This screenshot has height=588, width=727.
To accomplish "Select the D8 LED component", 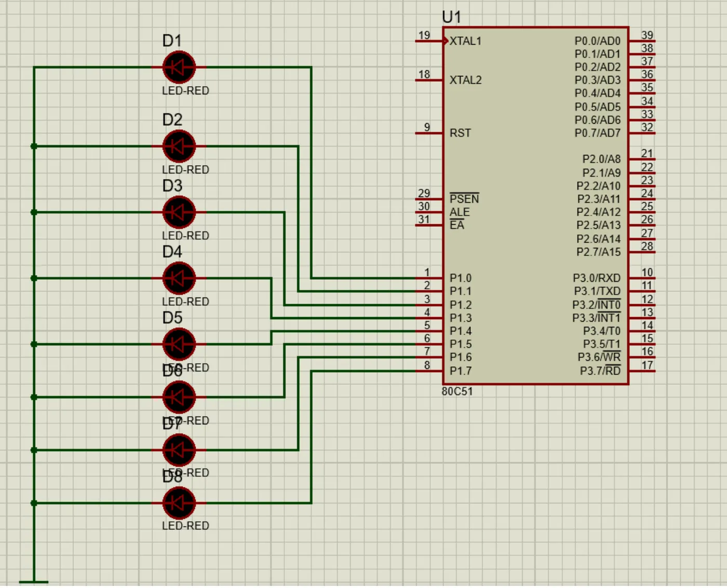I will (x=179, y=503).
